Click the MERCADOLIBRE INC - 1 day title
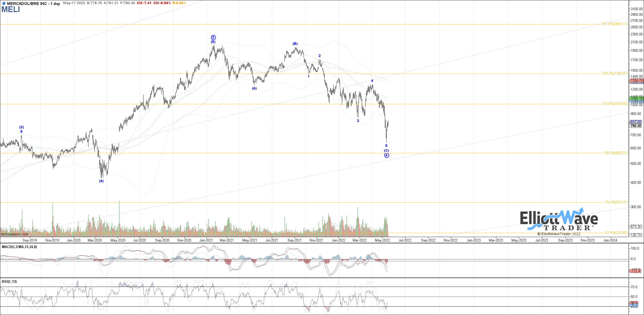The image size is (644, 315). point(33,4)
